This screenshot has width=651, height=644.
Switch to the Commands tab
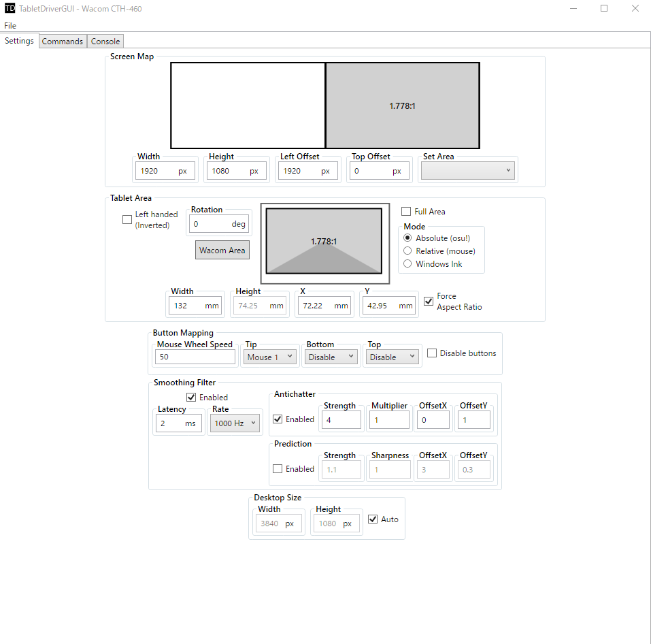pyautogui.click(x=63, y=41)
